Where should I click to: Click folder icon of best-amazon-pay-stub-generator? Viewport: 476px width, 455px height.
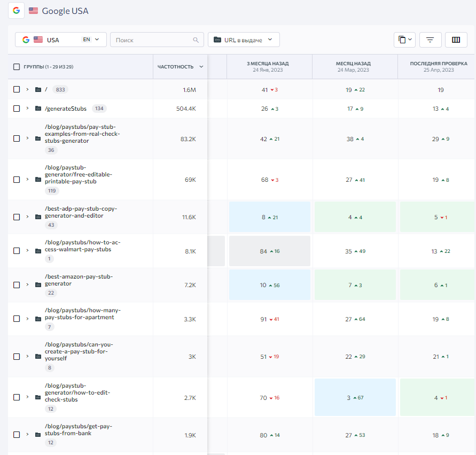(38, 284)
